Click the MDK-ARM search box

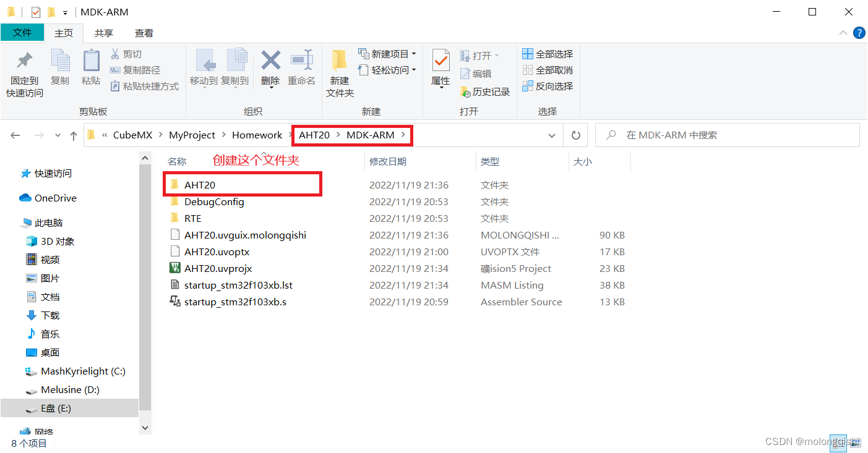(x=728, y=135)
